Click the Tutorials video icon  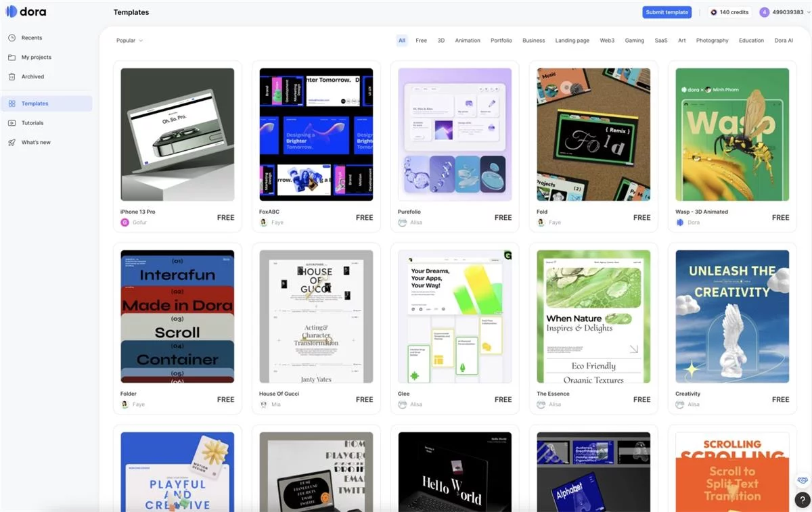coord(12,123)
